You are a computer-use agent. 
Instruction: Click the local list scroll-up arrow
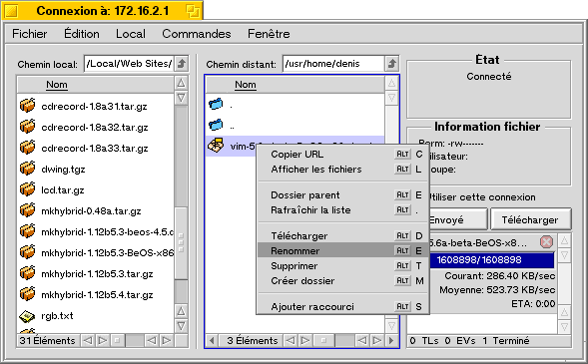pyautogui.click(x=181, y=83)
